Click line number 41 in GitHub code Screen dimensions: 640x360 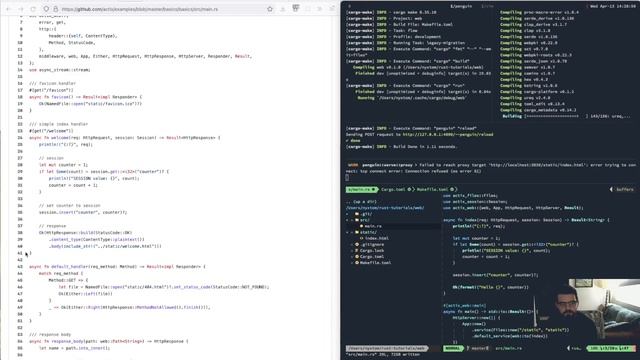[20, 253]
